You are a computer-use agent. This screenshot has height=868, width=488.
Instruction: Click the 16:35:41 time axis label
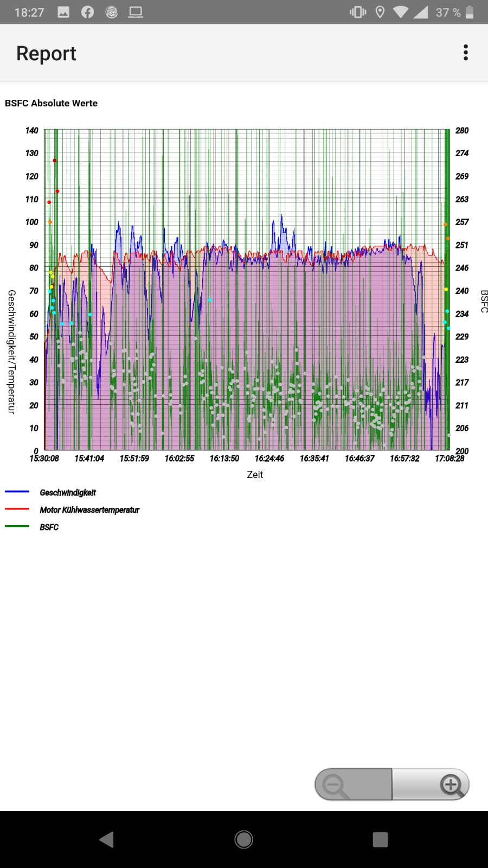point(314,458)
